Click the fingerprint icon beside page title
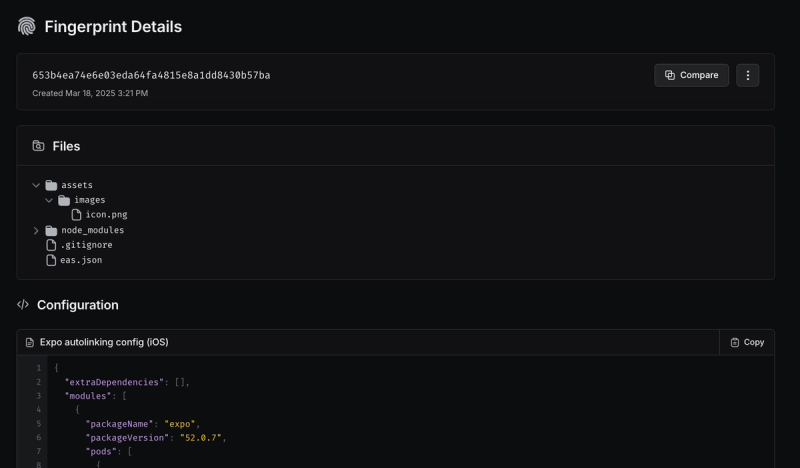800x468 pixels. (x=27, y=27)
